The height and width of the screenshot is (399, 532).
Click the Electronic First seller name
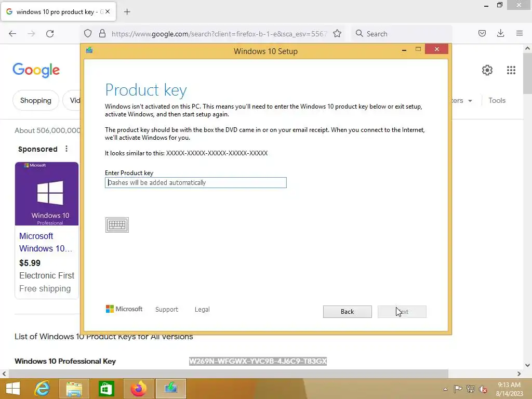[46, 275]
